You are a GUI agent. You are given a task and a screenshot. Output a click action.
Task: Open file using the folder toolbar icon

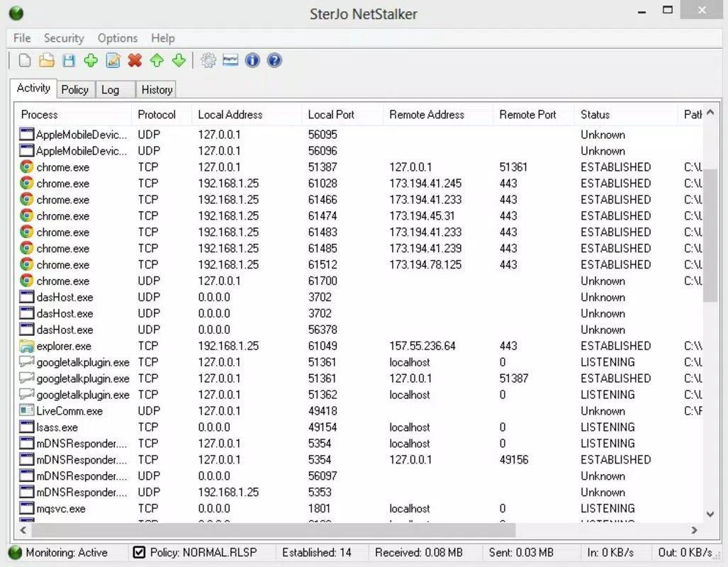pos(46,60)
